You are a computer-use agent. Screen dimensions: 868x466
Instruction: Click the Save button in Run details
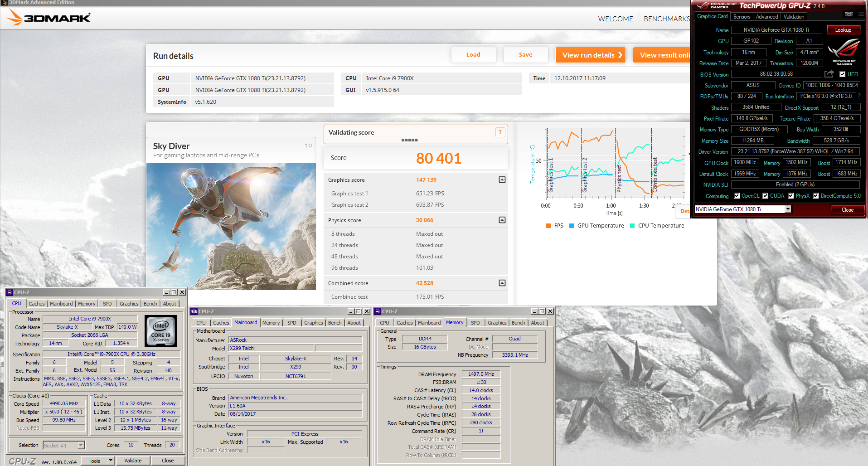pos(525,55)
